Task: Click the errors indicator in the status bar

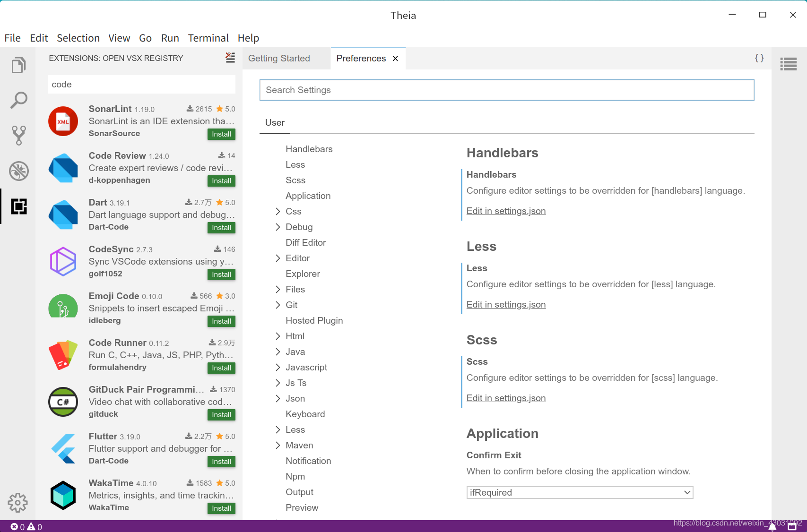Action: click(17, 527)
